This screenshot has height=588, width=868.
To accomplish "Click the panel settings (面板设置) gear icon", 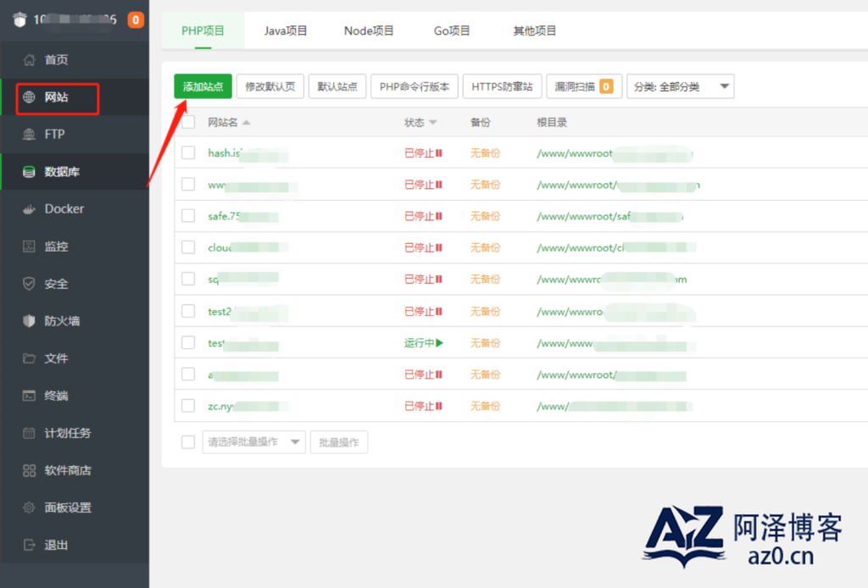I will tap(29, 508).
